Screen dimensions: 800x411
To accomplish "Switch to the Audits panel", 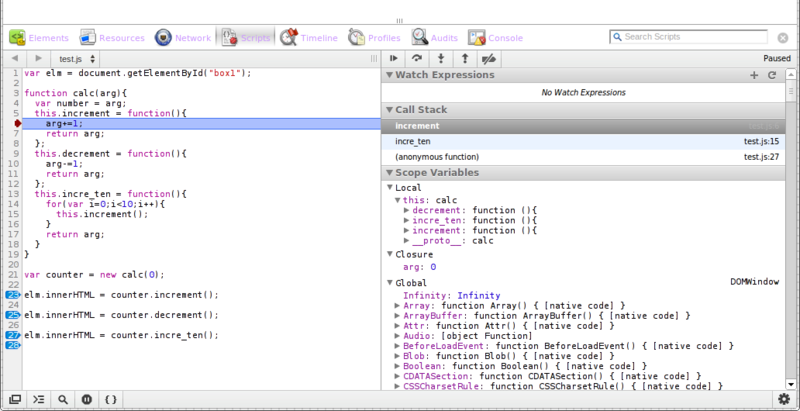I will (x=435, y=38).
